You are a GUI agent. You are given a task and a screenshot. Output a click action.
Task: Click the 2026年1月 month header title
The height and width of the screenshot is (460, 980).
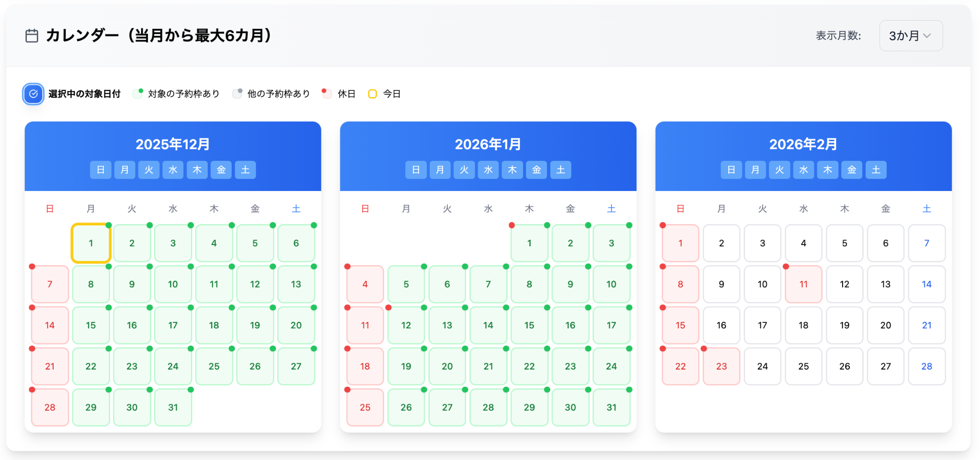[x=488, y=144]
